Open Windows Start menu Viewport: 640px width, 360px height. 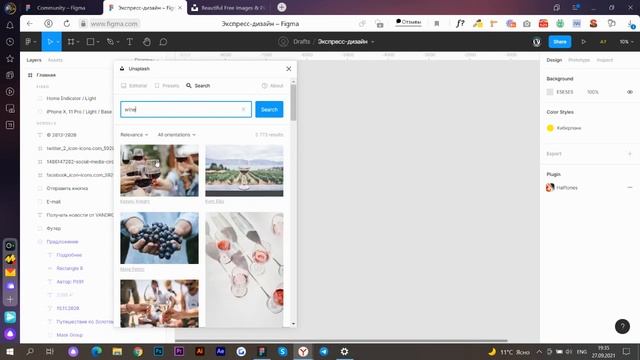[9, 351]
